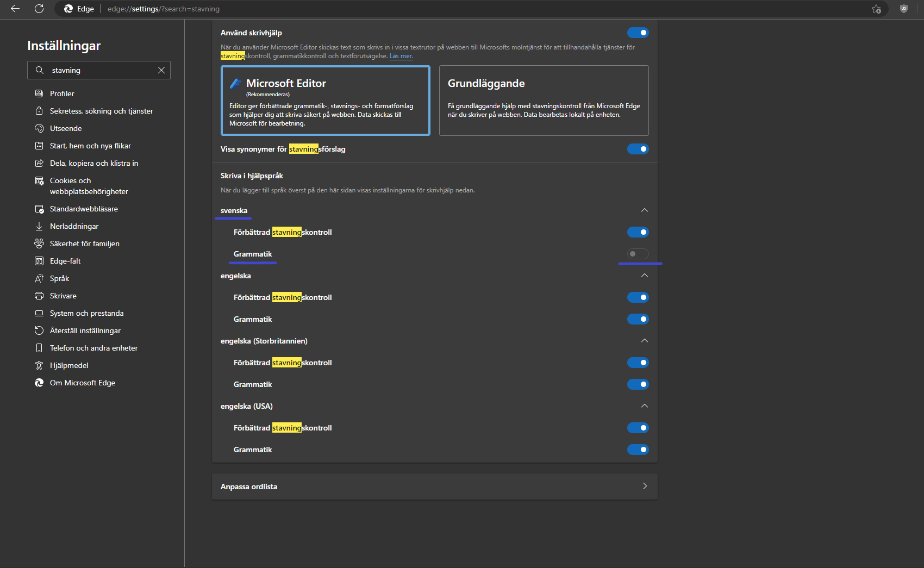This screenshot has height=568, width=924.
Task: Reload the page with refresh icon
Action: pyautogui.click(x=39, y=9)
